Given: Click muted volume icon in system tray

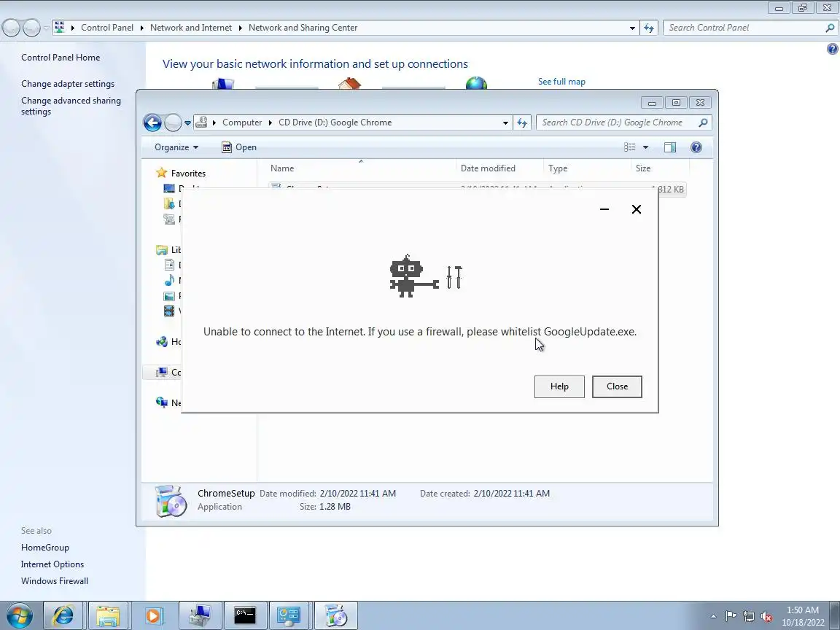Looking at the screenshot, I should point(766,617).
